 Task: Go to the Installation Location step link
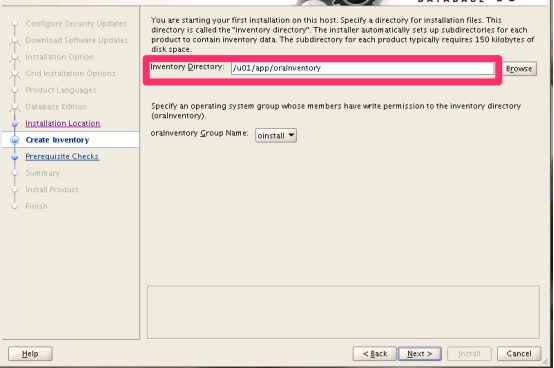click(x=63, y=123)
